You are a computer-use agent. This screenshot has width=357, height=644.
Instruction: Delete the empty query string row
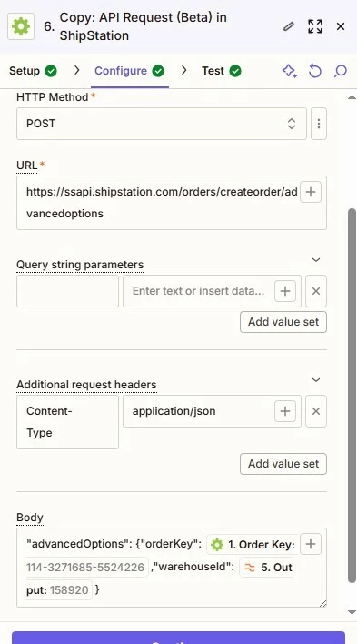coord(316,291)
